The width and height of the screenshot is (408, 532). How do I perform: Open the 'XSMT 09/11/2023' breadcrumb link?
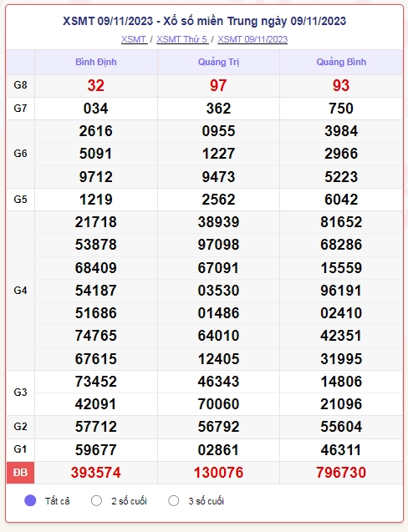(x=252, y=39)
